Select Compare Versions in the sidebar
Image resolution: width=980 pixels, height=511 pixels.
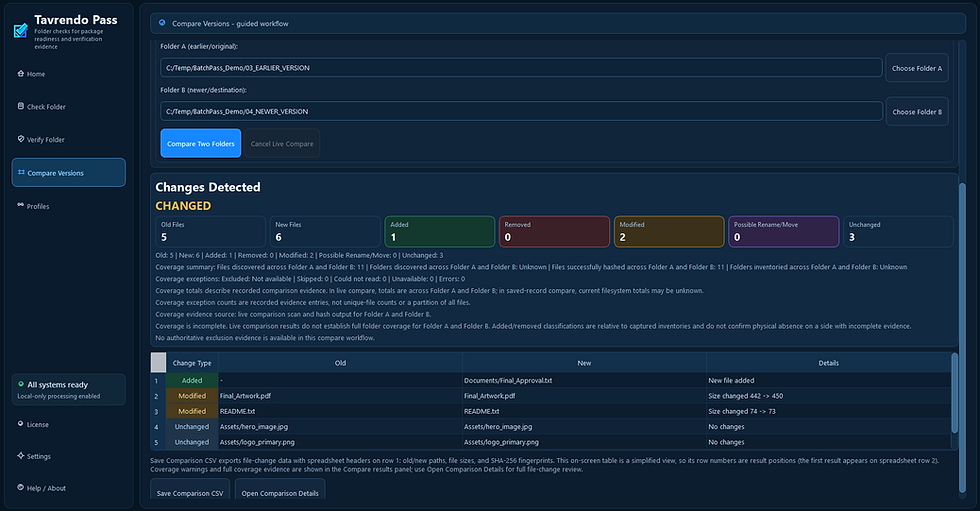click(69, 172)
